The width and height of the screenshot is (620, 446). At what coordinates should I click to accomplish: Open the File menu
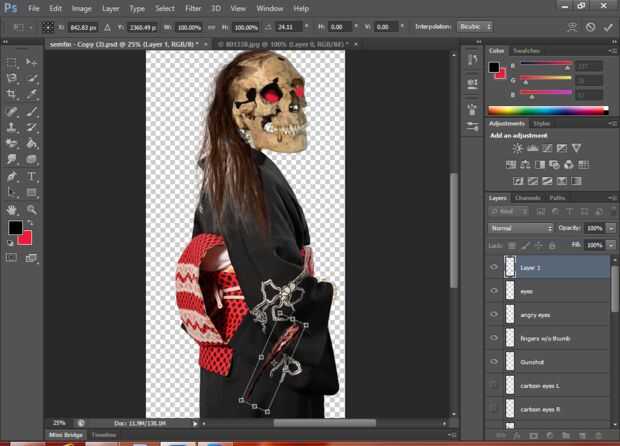point(34,8)
